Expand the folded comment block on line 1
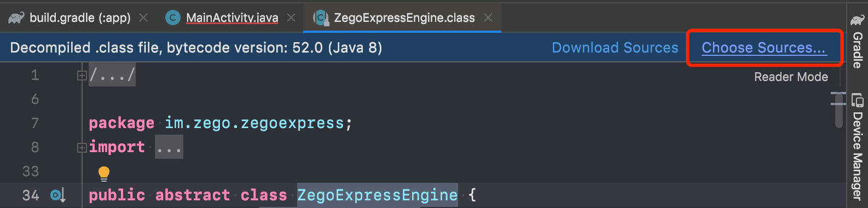 click(82, 75)
